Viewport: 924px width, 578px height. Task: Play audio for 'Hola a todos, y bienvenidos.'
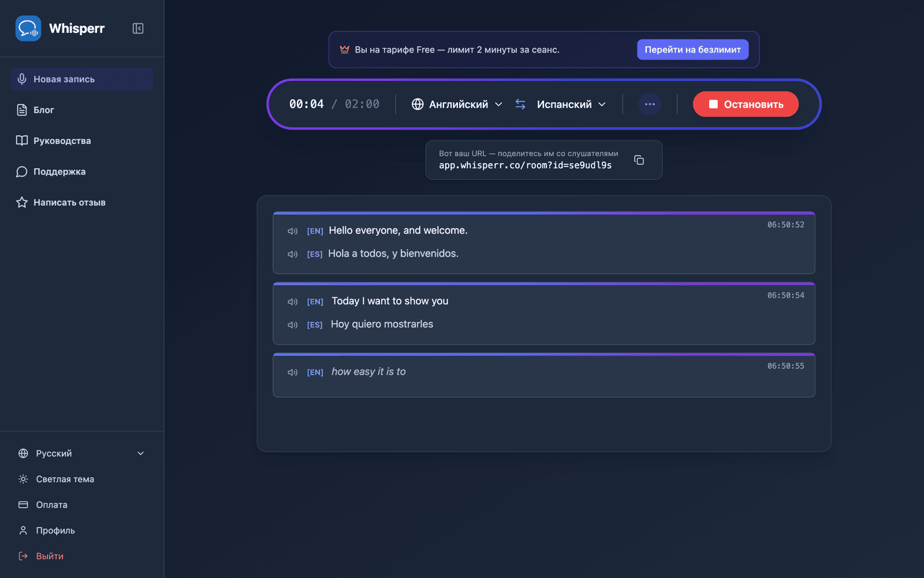[x=293, y=254]
